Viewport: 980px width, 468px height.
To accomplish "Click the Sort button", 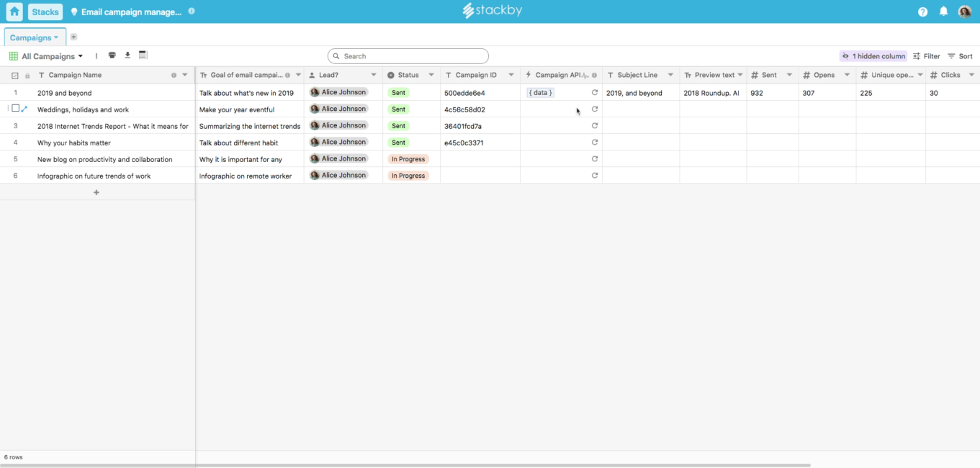I will 961,56.
